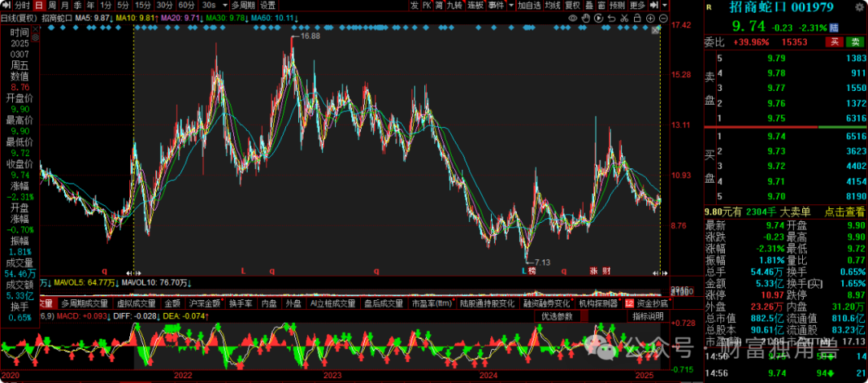
Task: Select the scissors cut tool icon
Action: [x=624, y=18]
